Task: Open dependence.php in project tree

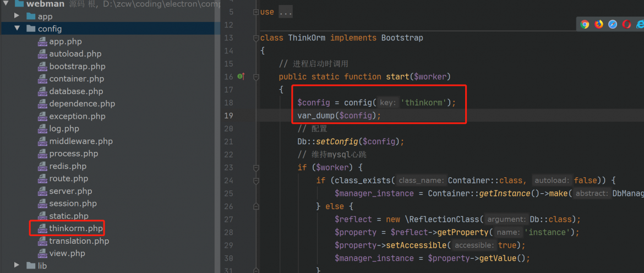Action: coord(82,104)
